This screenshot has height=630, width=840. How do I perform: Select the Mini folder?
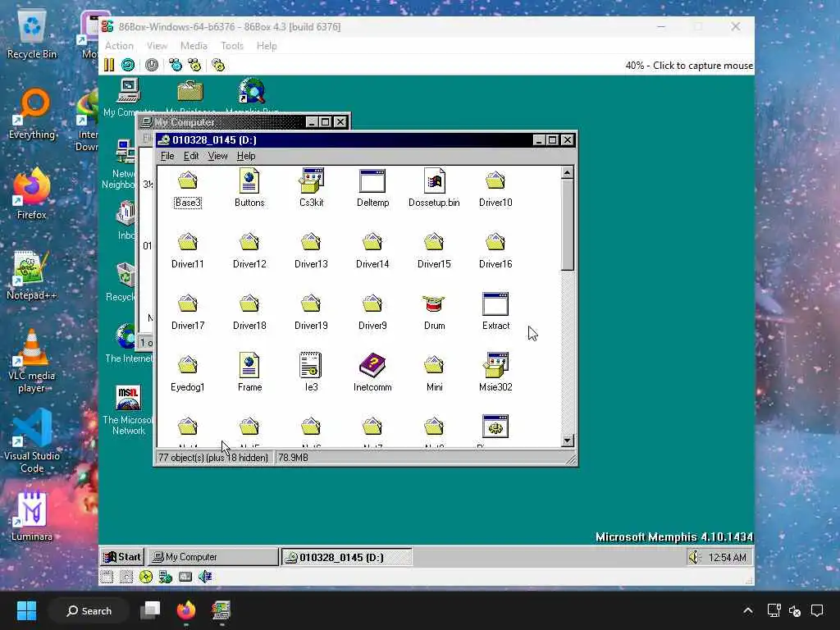click(434, 373)
